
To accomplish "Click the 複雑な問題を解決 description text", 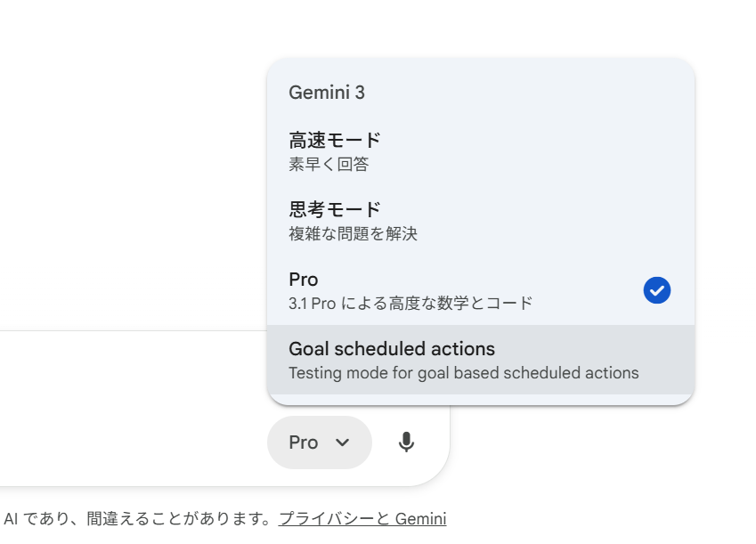I will pyautogui.click(x=353, y=234).
